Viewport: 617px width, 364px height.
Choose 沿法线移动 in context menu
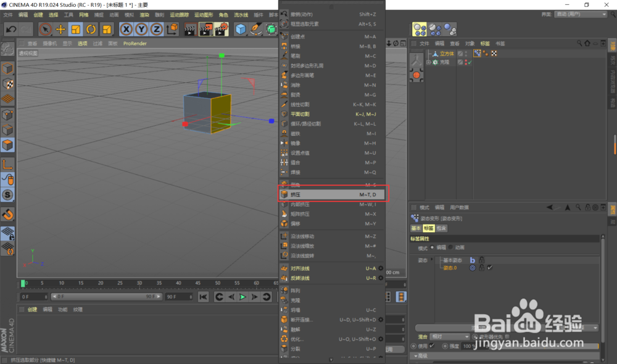332,236
